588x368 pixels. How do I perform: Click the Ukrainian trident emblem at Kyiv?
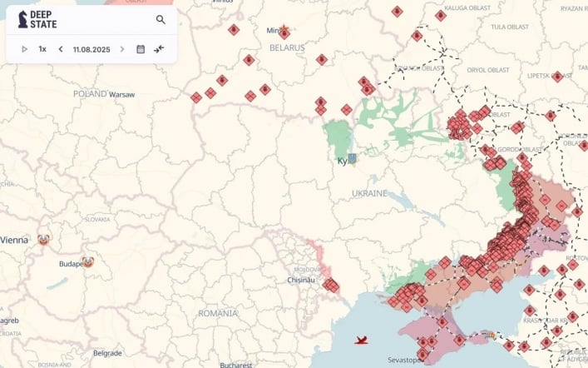[352, 159]
